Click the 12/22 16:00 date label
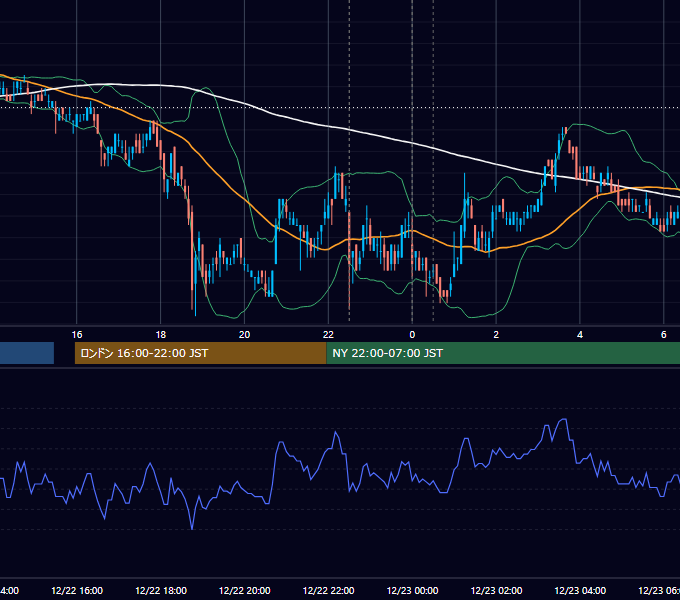680x600 pixels. point(77,590)
